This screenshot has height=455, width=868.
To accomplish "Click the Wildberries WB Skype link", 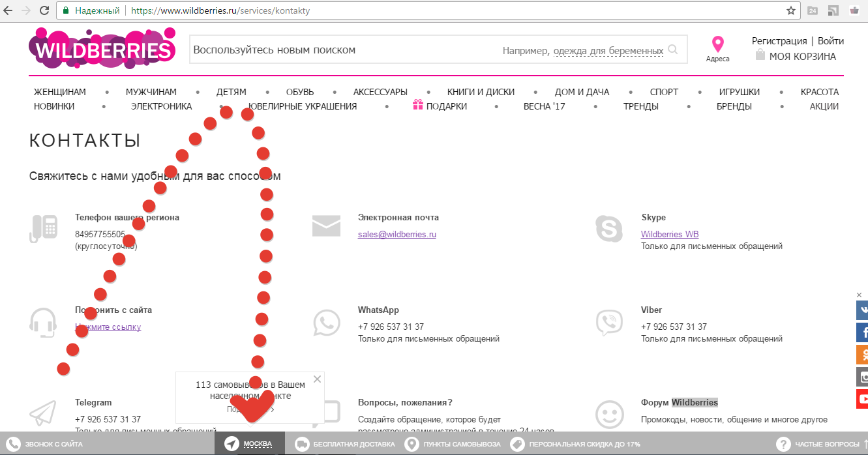I will pos(670,235).
